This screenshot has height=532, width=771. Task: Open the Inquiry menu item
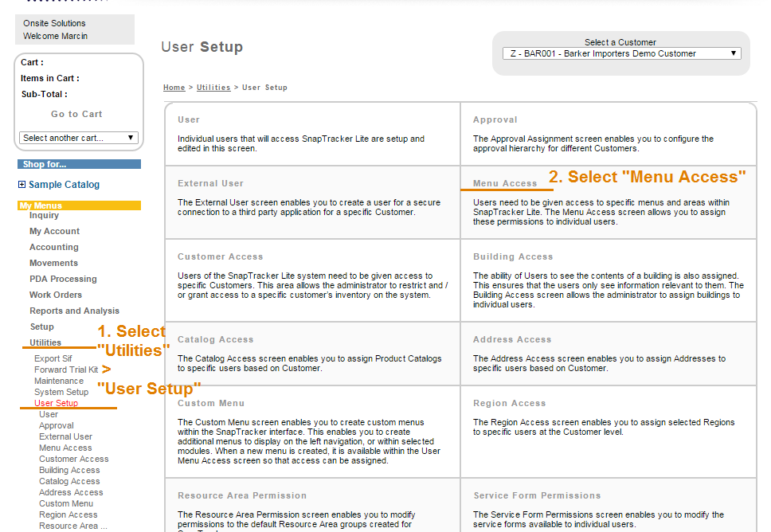[x=44, y=215]
